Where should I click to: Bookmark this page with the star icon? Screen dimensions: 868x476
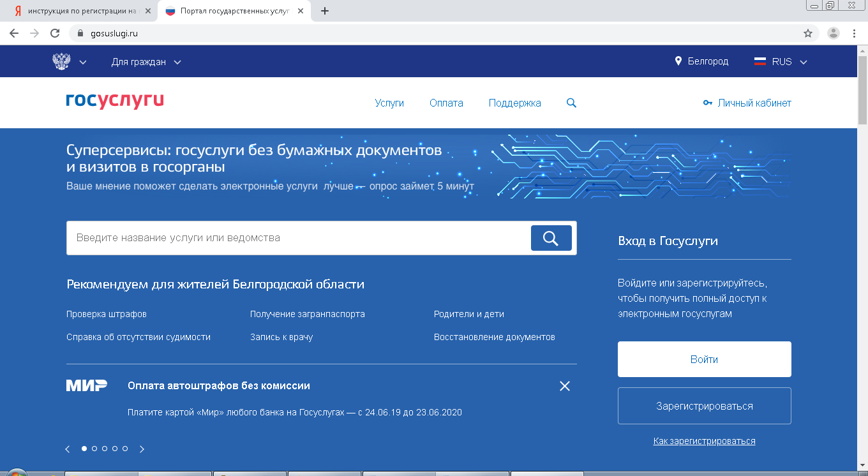[807, 33]
